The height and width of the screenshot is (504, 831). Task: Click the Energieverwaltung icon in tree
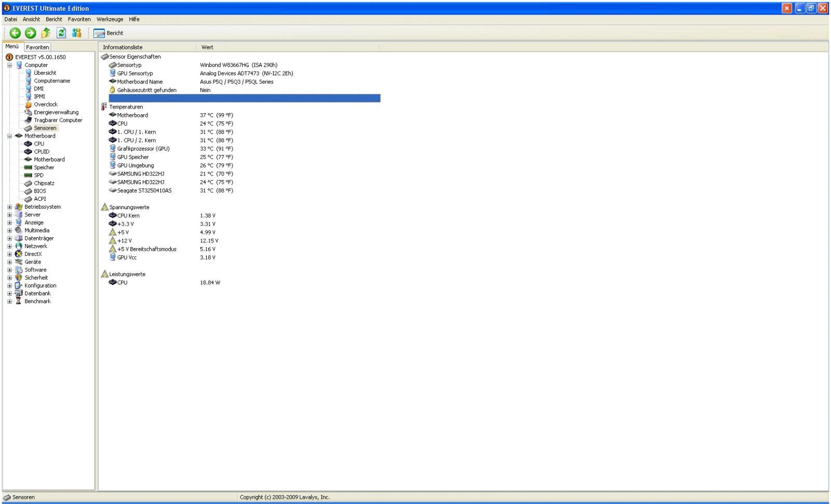pyautogui.click(x=28, y=112)
